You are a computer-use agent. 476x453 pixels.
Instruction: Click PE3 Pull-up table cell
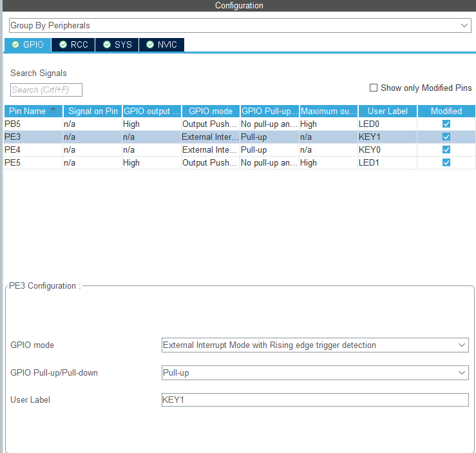coord(269,137)
